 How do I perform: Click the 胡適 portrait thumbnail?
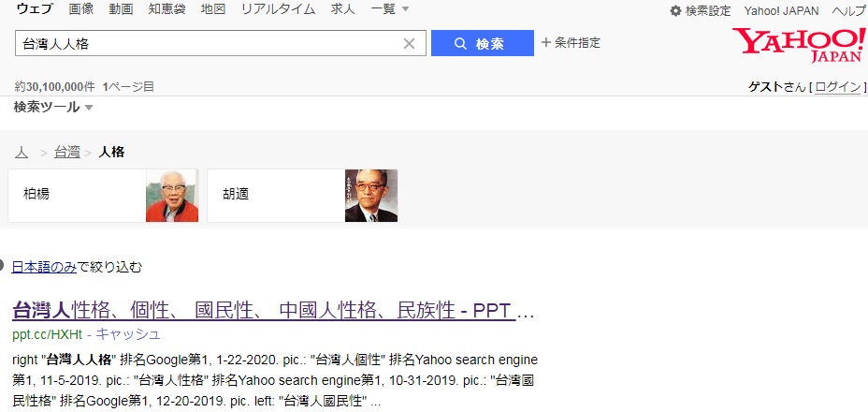pyautogui.click(x=371, y=196)
